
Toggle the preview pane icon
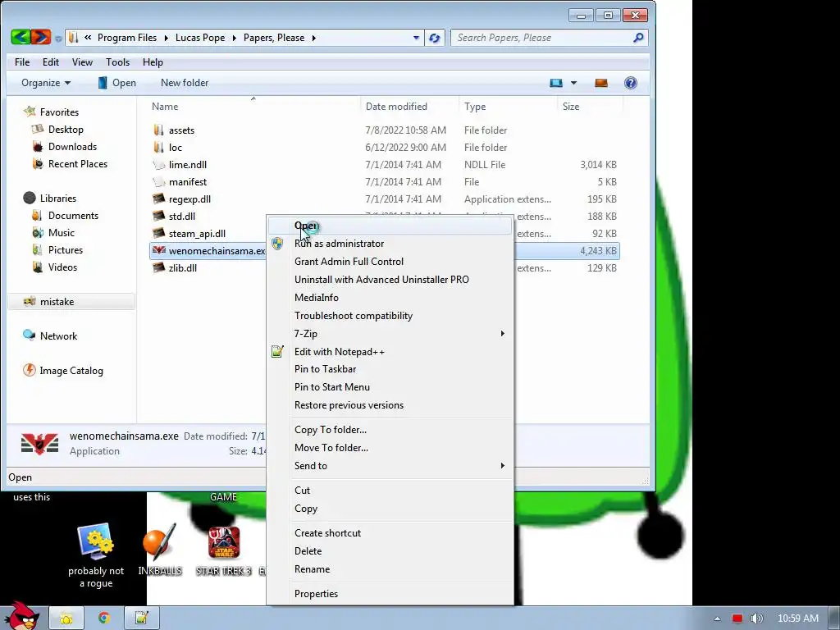click(x=601, y=83)
